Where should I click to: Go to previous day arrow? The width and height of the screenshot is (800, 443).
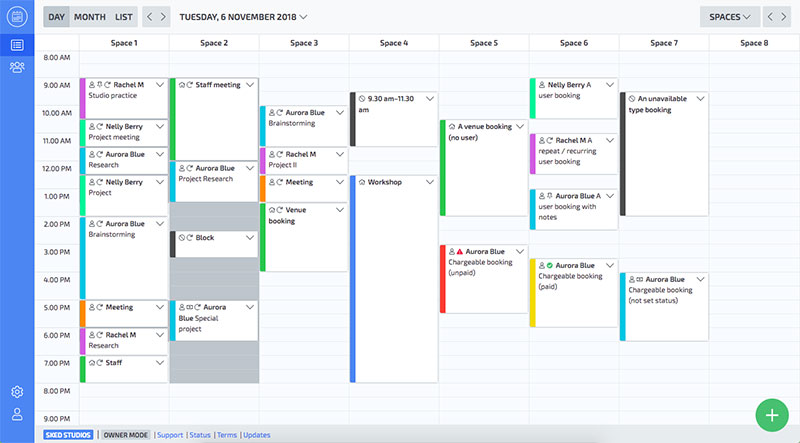pyautogui.click(x=149, y=17)
